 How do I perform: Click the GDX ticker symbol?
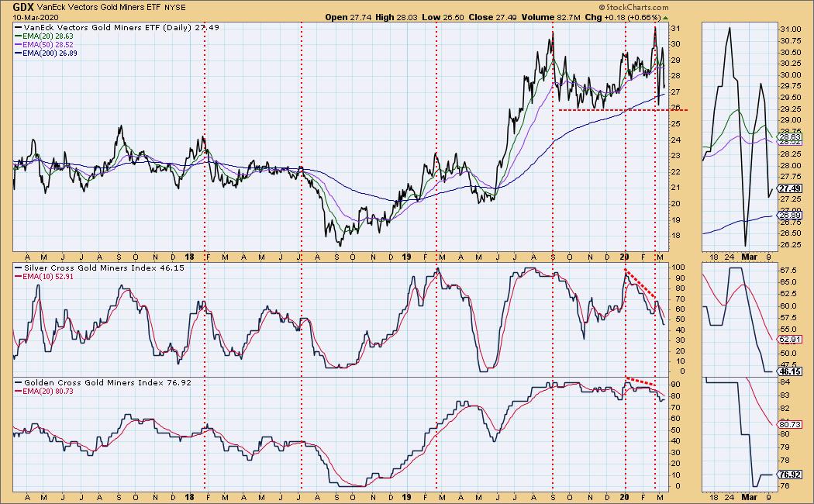click(x=24, y=7)
